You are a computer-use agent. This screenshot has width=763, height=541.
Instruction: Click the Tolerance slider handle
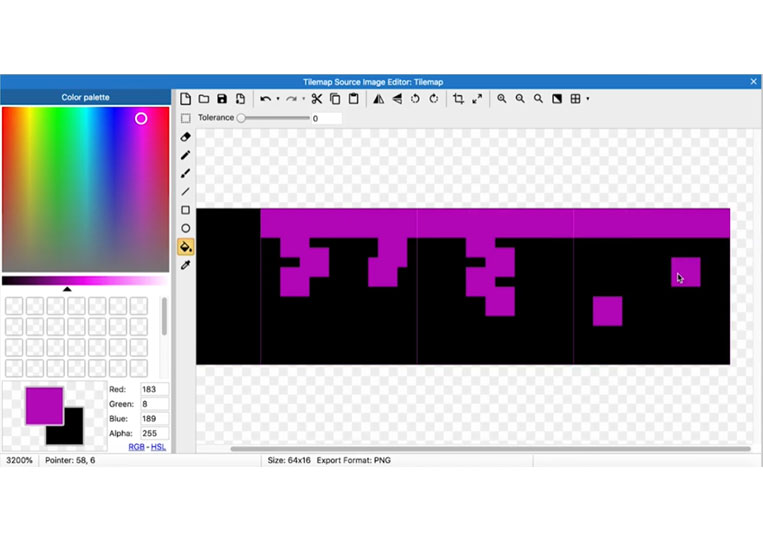pyautogui.click(x=241, y=118)
